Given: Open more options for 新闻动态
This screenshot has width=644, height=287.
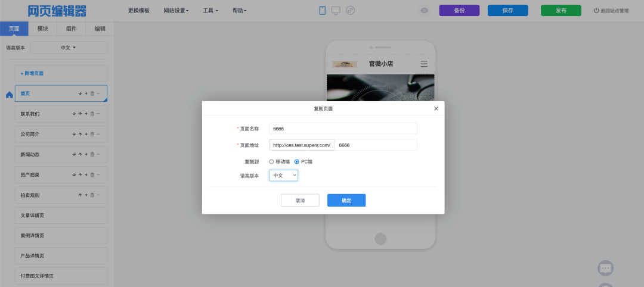Looking at the screenshot, I should pyautogui.click(x=98, y=154).
